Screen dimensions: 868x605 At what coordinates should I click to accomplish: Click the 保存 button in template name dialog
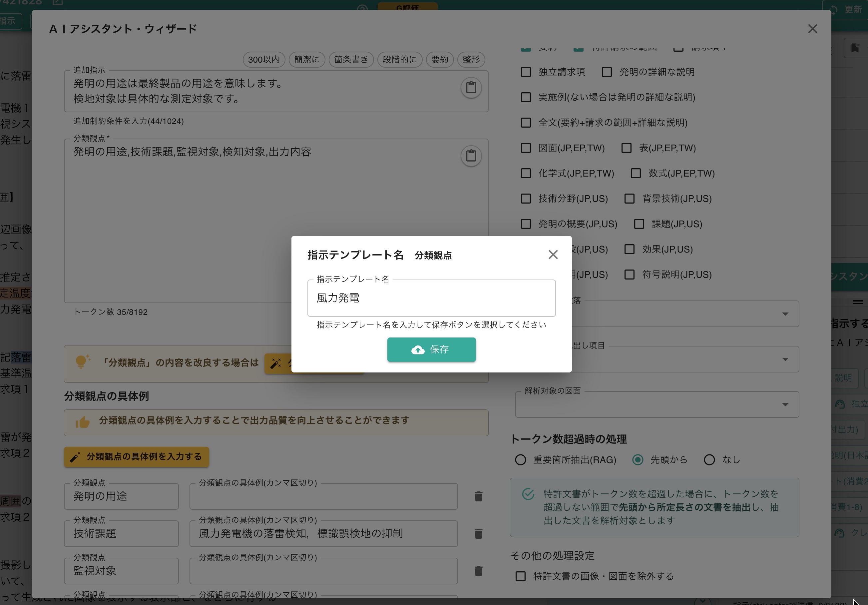[431, 349]
